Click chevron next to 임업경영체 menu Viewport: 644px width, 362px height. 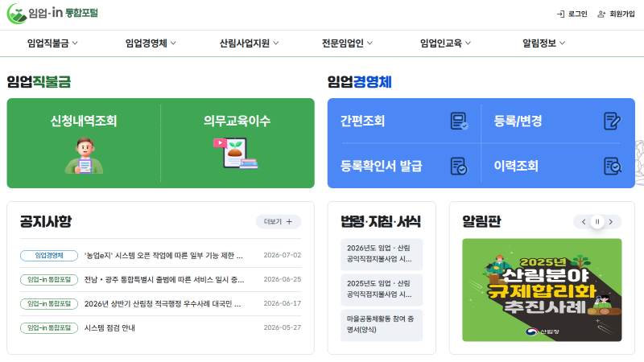[x=173, y=43]
